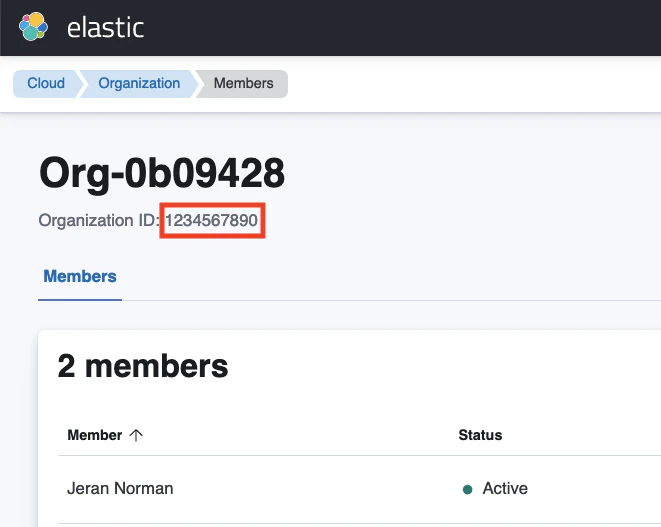Click the Organization ID label text
The height and width of the screenshot is (527, 661).
tap(99, 220)
